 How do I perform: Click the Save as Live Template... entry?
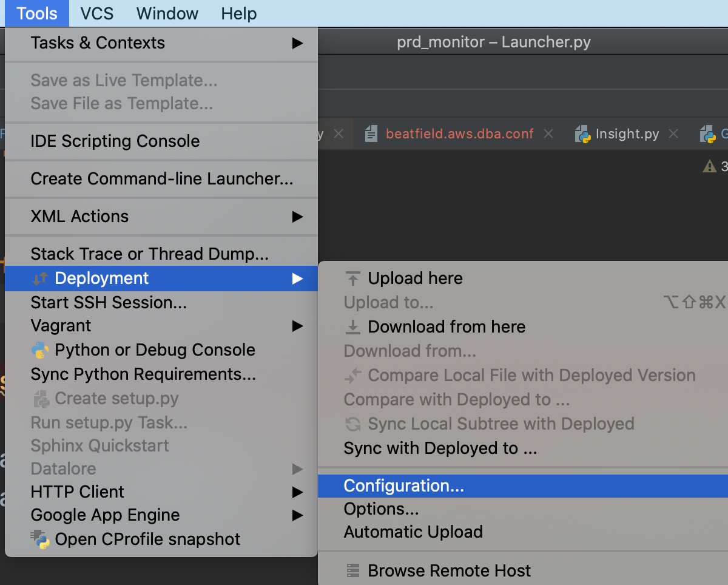(161, 81)
